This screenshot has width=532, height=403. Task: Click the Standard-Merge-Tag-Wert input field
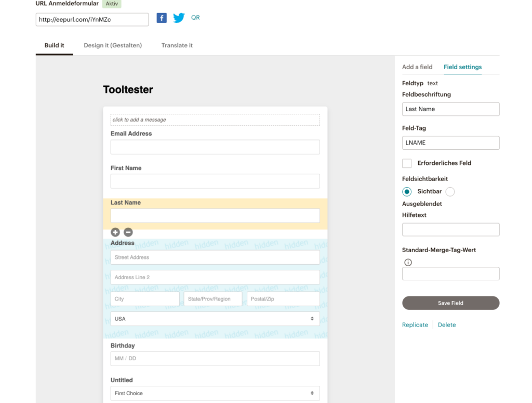tap(450, 274)
